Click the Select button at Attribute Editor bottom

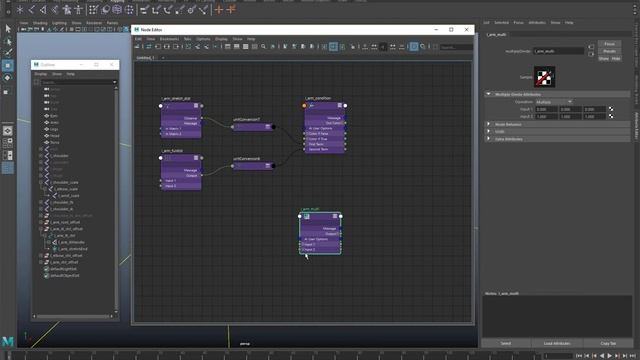coord(506,343)
